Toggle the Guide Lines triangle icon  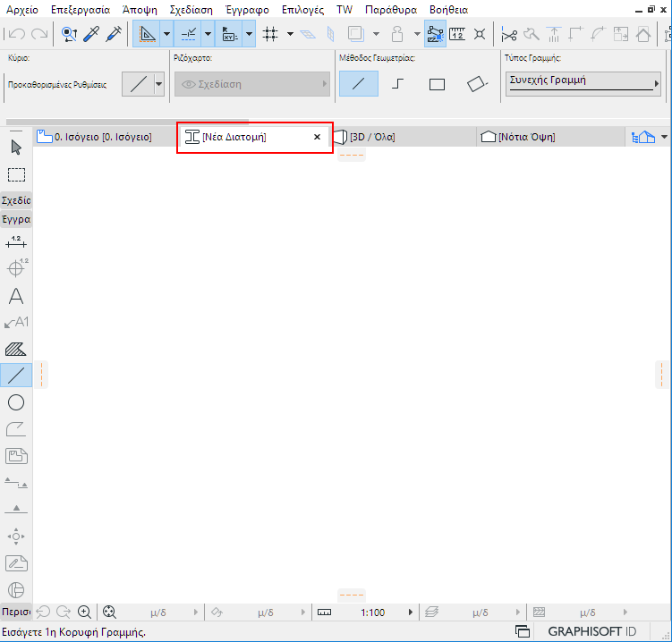pyautogui.click(x=147, y=34)
